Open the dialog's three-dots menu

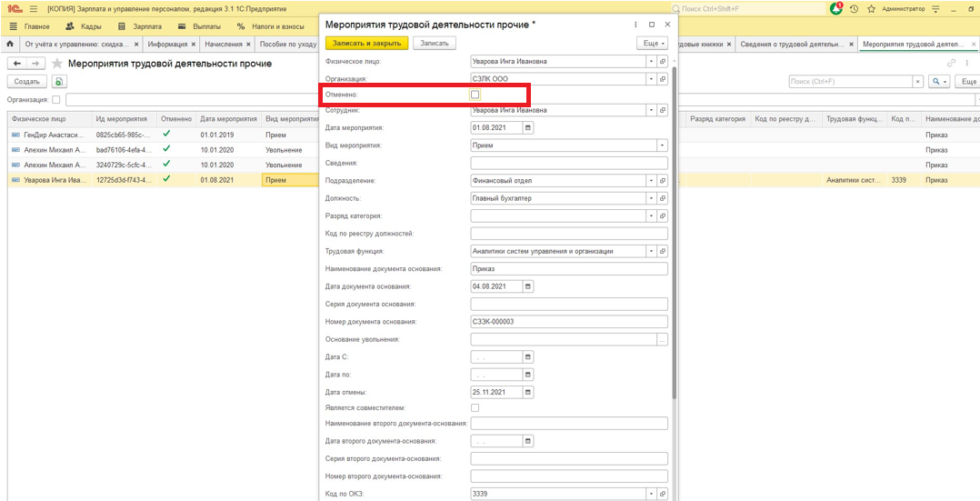tap(635, 25)
